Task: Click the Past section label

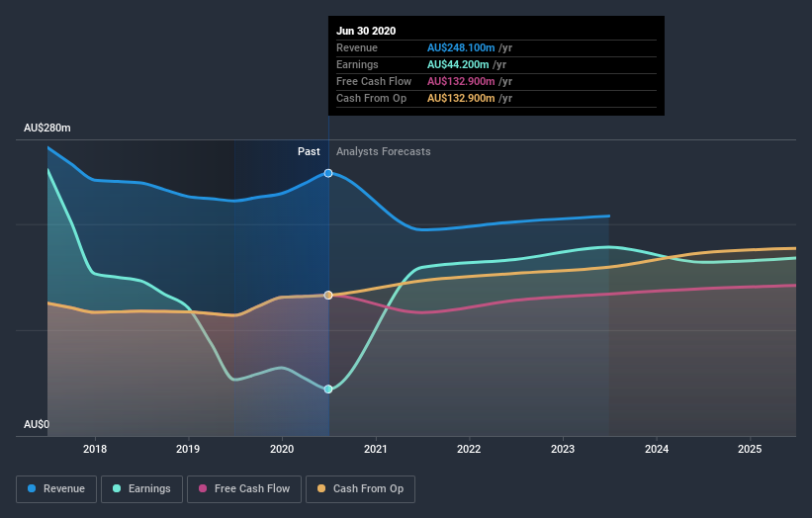Action: pos(309,151)
